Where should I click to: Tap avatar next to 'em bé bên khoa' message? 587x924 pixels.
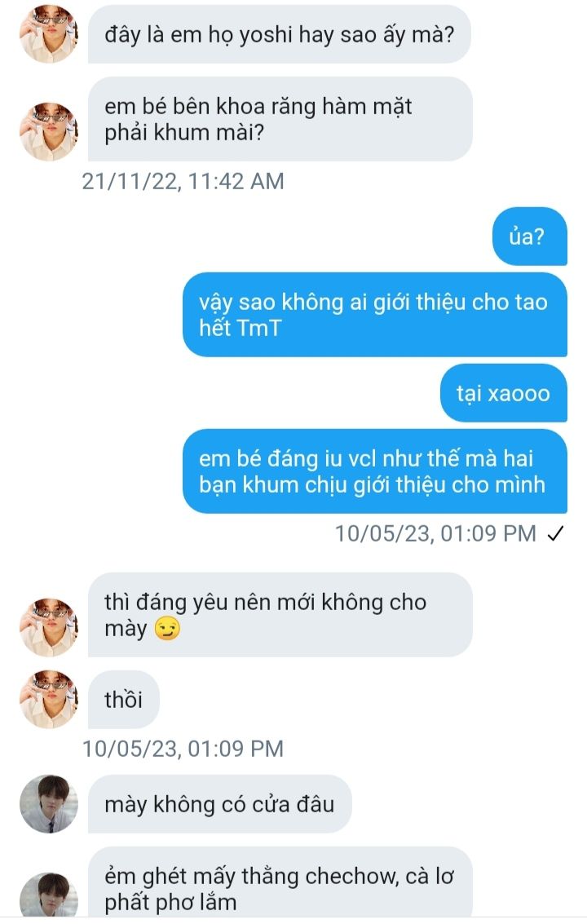pos(49,131)
